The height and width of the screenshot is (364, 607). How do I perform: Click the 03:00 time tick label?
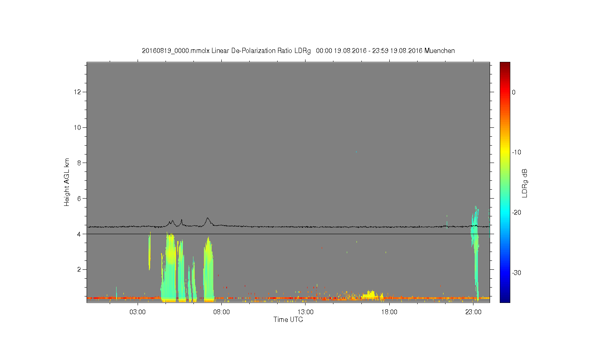[x=138, y=312]
